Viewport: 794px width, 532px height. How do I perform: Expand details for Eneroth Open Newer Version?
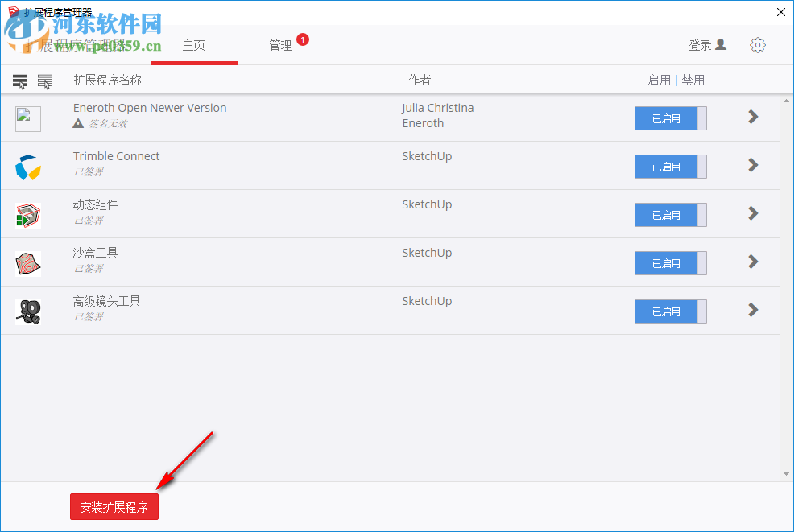[x=752, y=116]
